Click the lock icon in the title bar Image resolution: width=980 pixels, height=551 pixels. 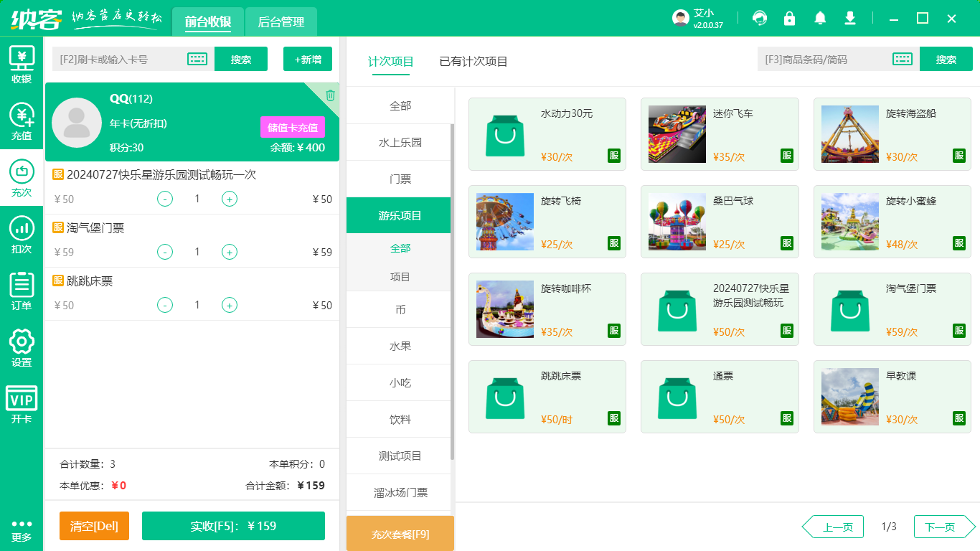pos(789,18)
